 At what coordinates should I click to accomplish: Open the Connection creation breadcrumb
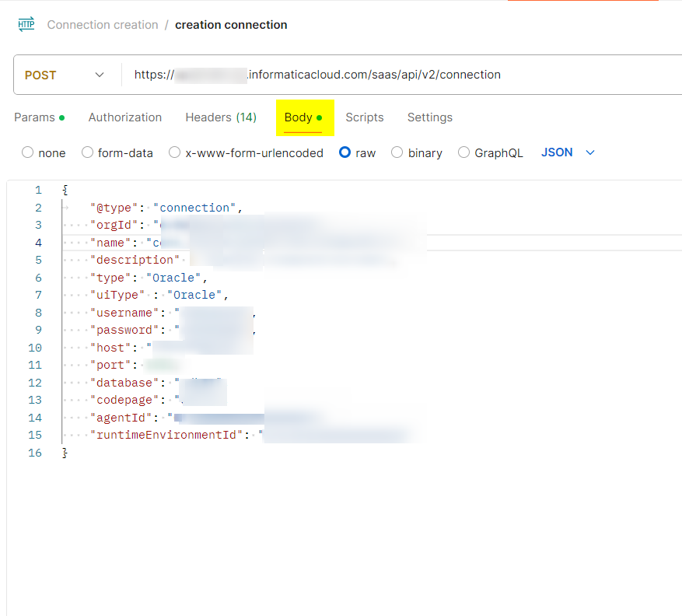tap(103, 25)
